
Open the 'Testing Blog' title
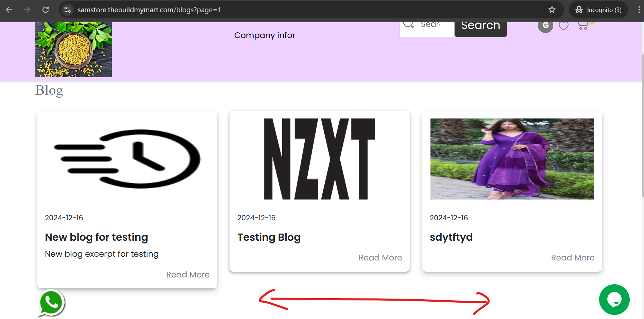pyautogui.click(x=269, y=237)
